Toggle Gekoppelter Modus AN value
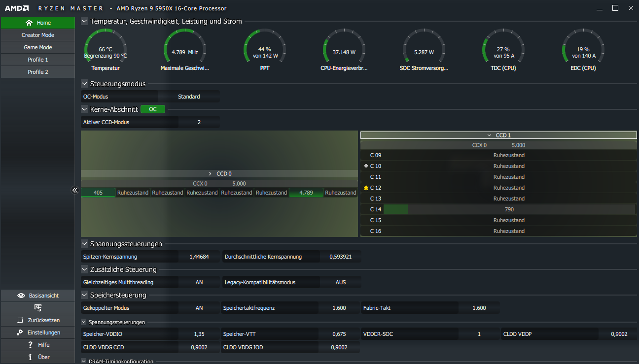Image resolution: width=639 pixels, height=364 pixels. pyautogui.click(x=199, y=308)
